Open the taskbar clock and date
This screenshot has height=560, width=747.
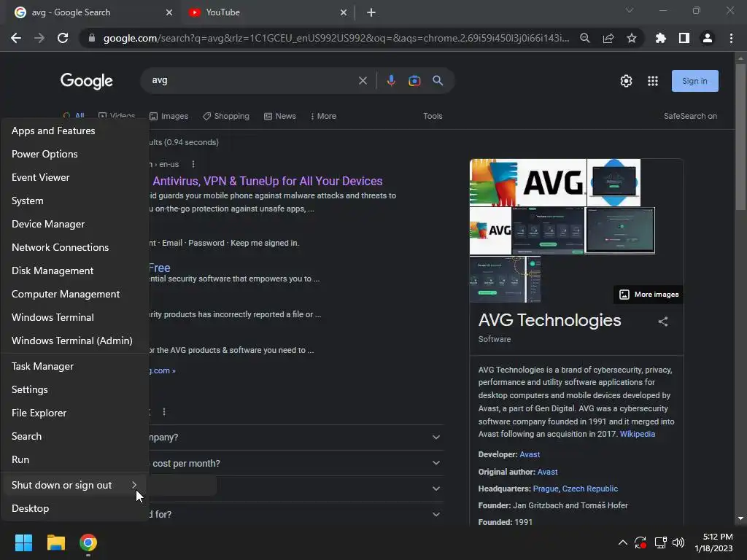point(713,542)
